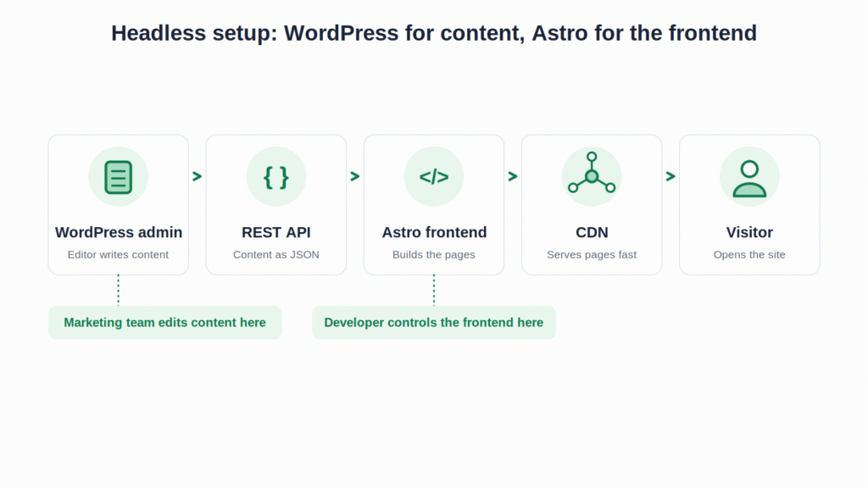868x488 pixels.
Task: Click the 'Headless setup' slide heading
Action: coord(433,33)
